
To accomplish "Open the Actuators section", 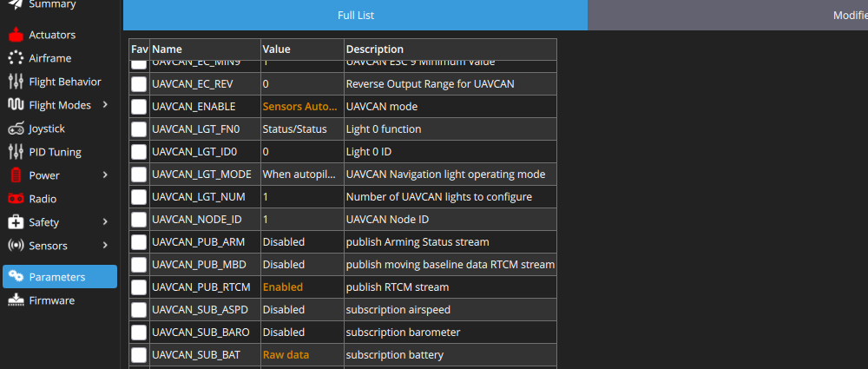I will pyautogui.click(x=60, y=35).
